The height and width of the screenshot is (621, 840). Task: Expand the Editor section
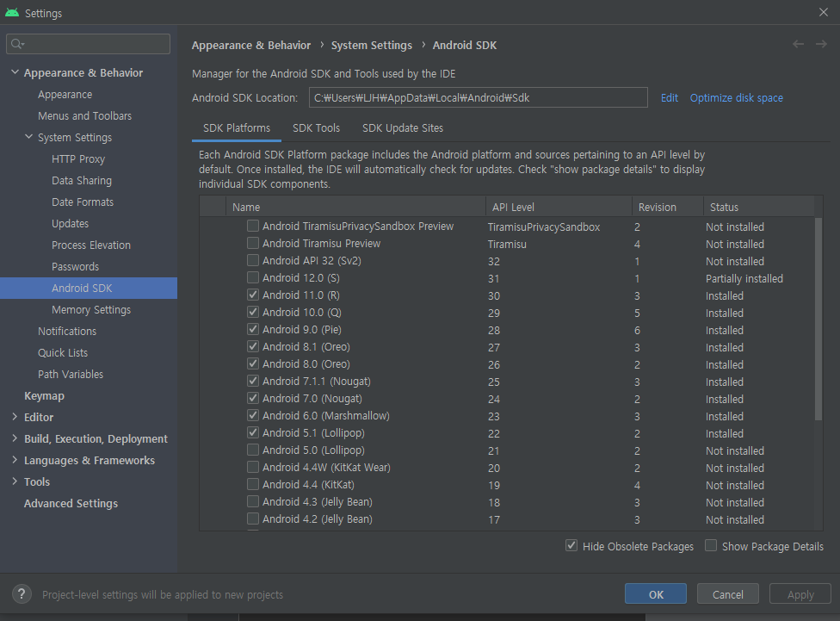click(15, 417)
